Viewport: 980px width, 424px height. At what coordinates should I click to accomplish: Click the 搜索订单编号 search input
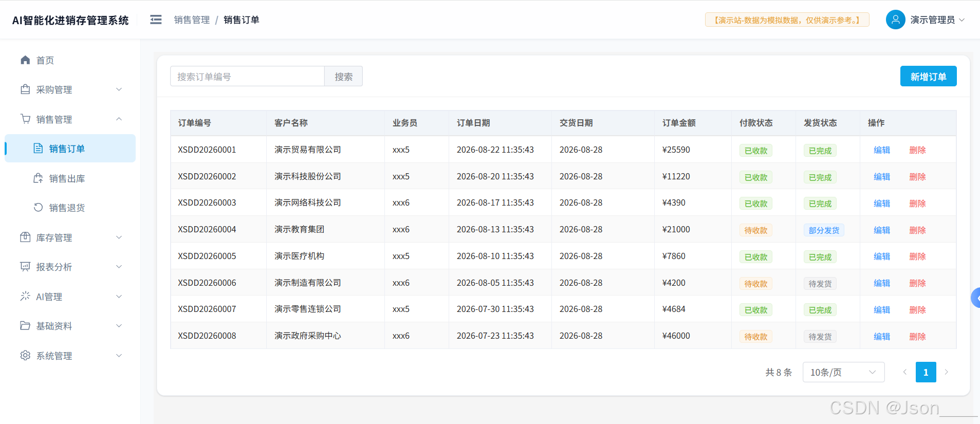pyautogui.click(x=247, y=76)
